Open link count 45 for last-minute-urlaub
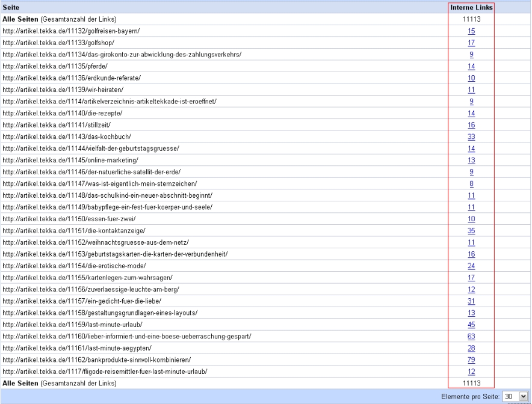The width and height of the screenshot is (532, 404). 471,325
